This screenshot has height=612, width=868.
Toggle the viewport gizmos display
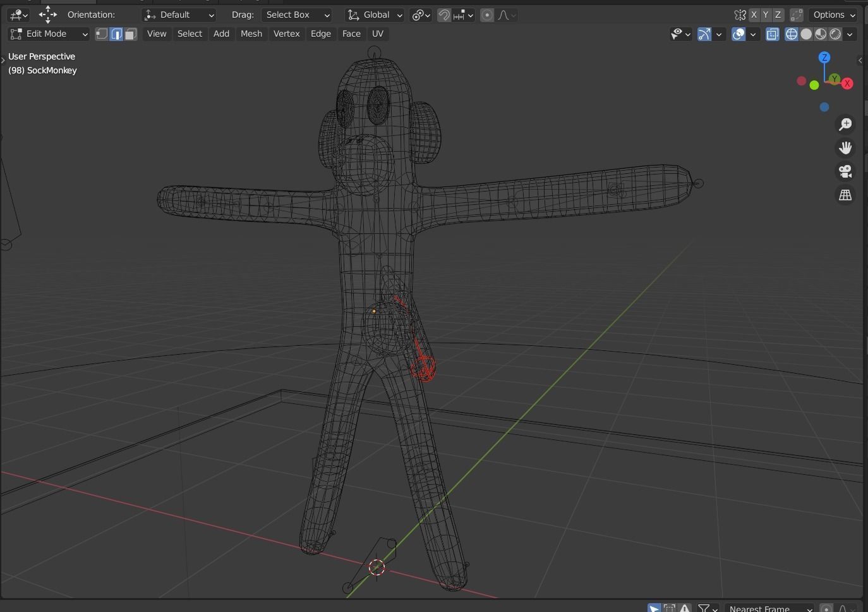coord(704,34)
